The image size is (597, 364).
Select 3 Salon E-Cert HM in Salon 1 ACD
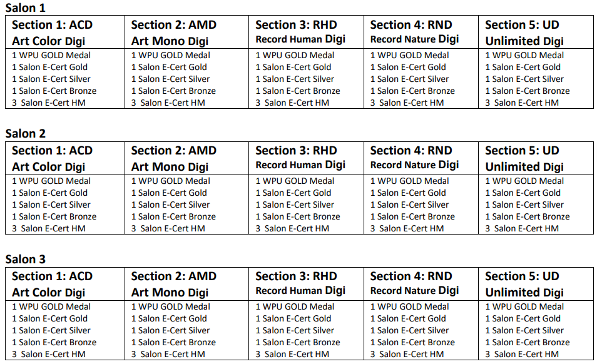(49, 103)
